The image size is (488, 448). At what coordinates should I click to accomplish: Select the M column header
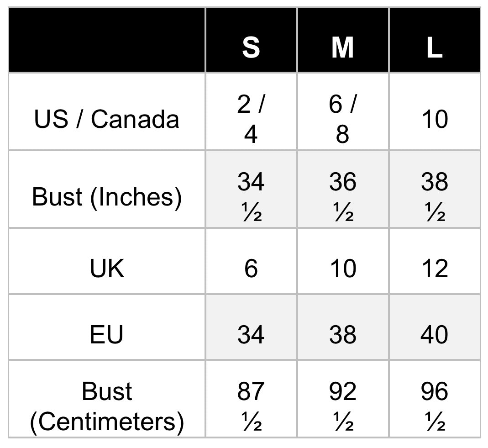click(x=342, y=47)
